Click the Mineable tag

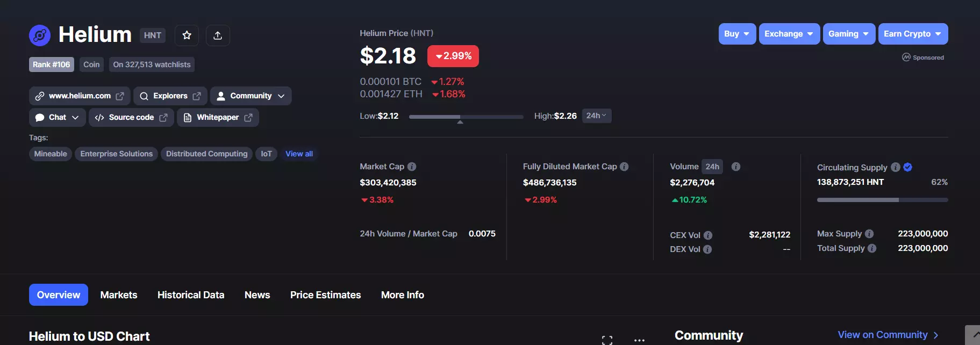(51, 154)
